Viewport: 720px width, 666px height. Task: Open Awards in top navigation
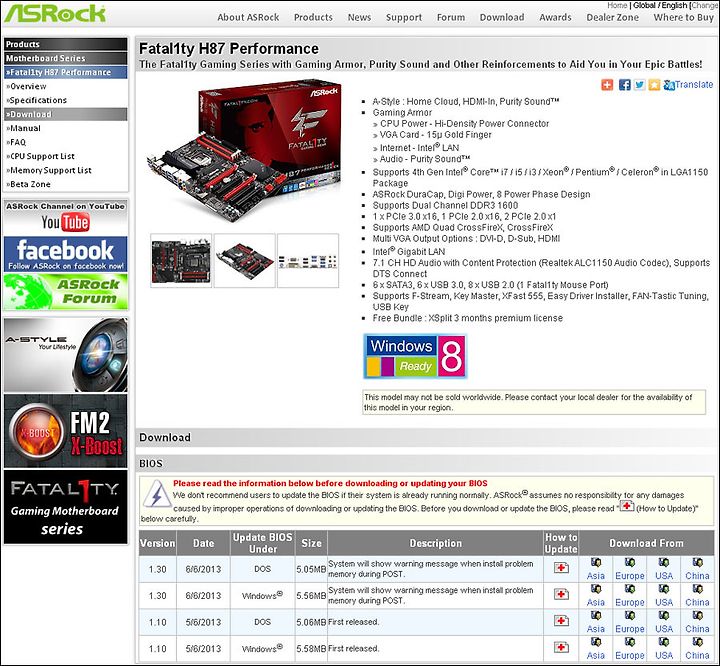[555, 17]
